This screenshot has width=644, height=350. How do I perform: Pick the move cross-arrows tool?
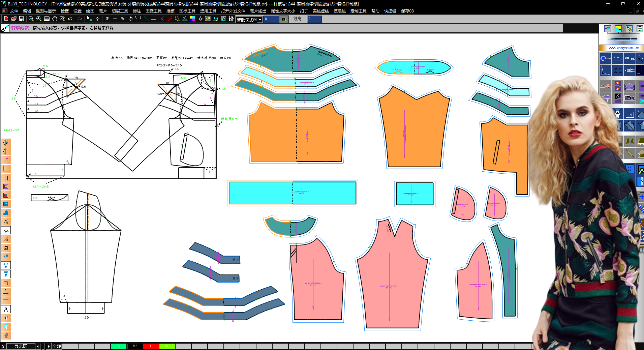(x=97, y=19)
